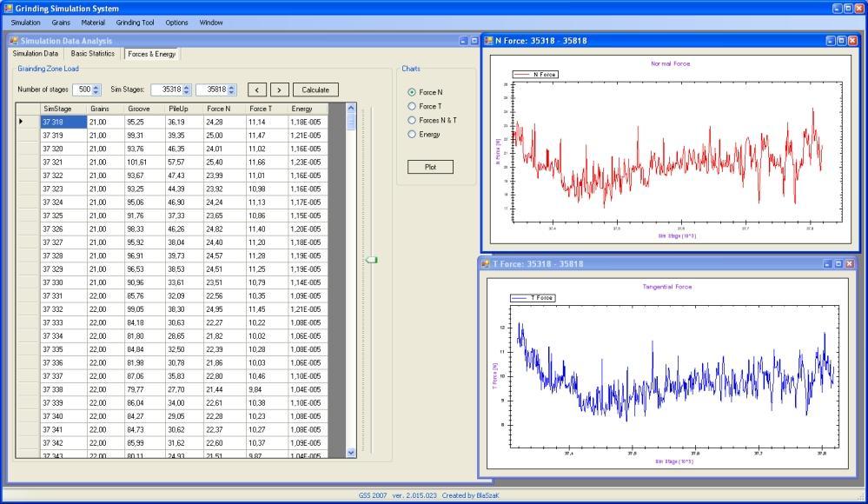Open the Options menu
Image resolution: width=868 pixels, height=504 pixels.
[x=176, y=23]
